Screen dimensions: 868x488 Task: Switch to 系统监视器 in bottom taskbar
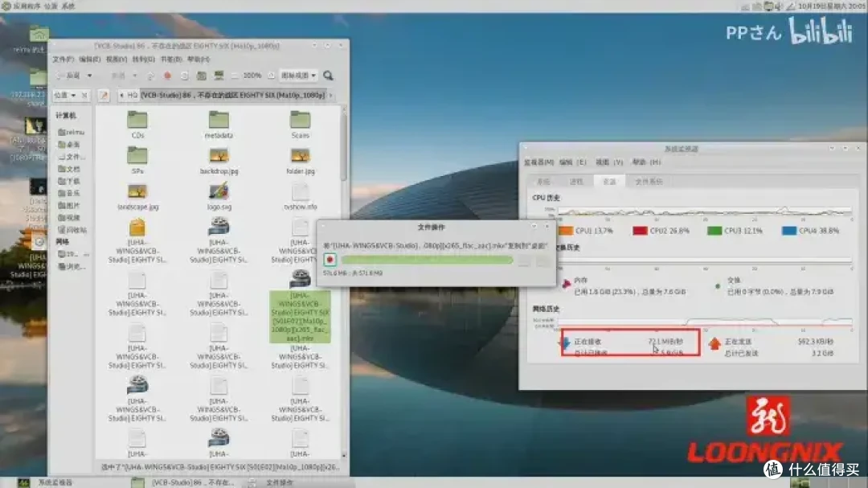[x=55, y=483]
